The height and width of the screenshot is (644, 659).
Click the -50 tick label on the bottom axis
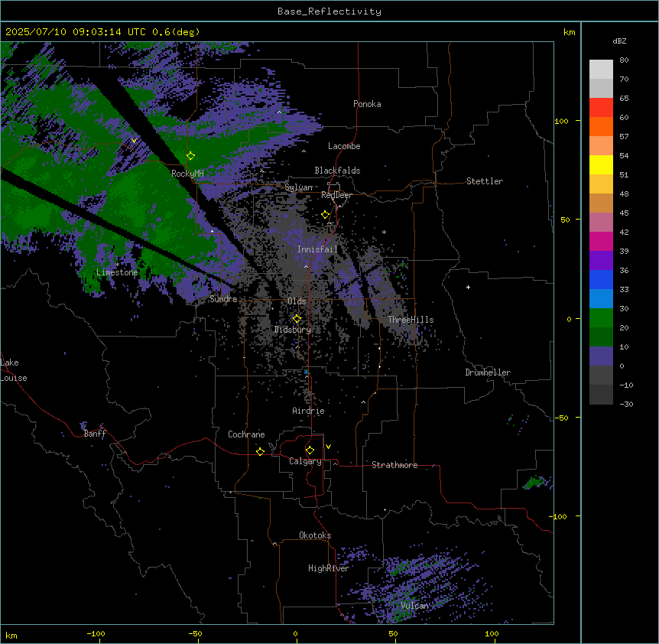[195, 633]
